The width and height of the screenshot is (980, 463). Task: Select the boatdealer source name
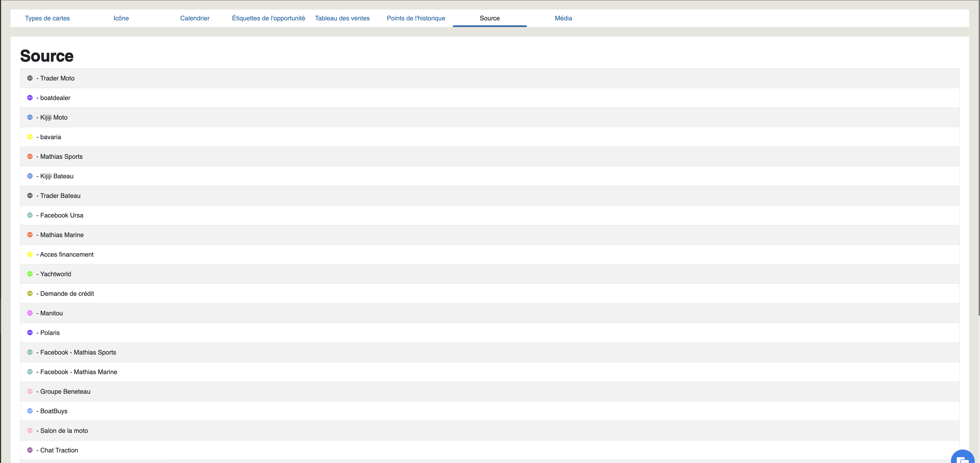[55, 98]
